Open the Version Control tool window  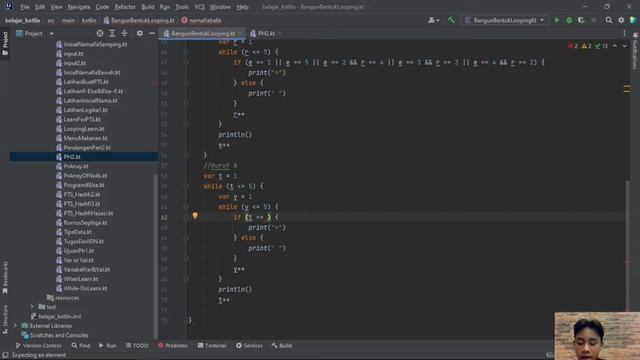point(38,346)
